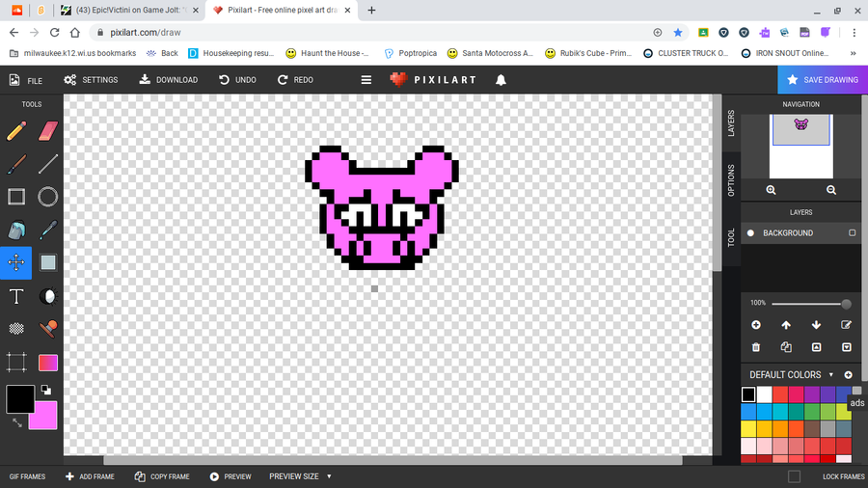Image resolution: width=868 pixels, height=488 pixels.
Task: Merge layer down
Action: pos(847,347)
